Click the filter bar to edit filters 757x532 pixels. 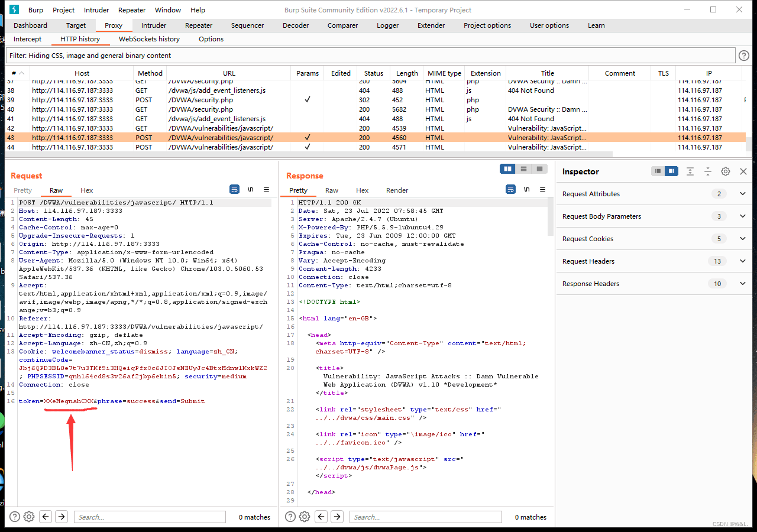[x=370, y=56]
